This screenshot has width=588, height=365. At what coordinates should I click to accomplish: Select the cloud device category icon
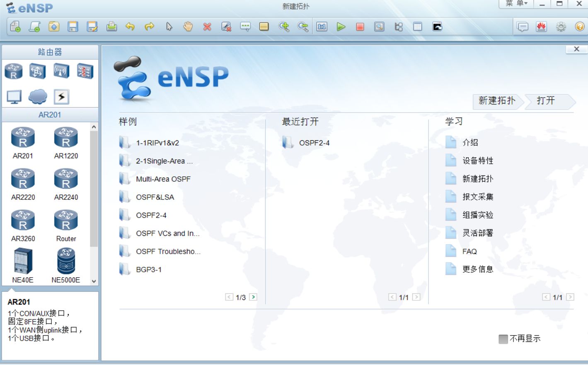[38, 97]
